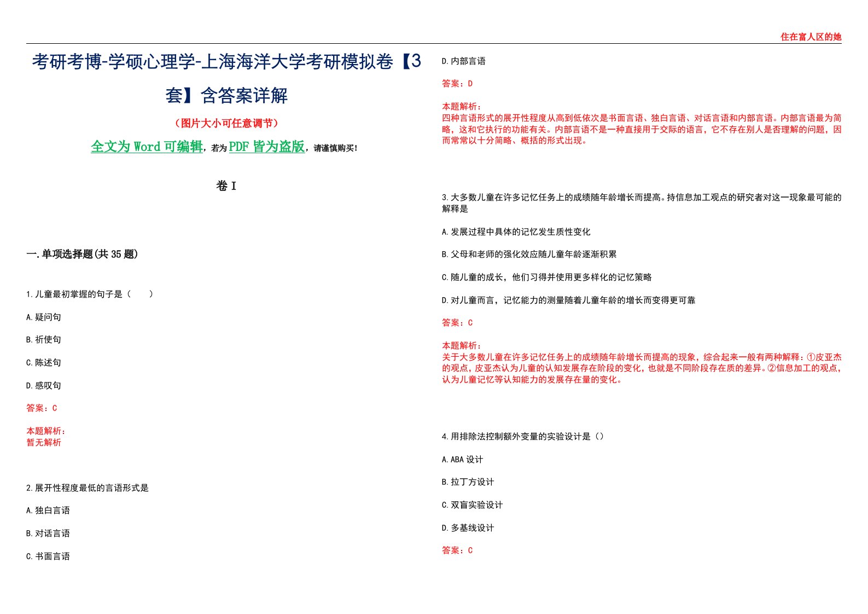
Task: Select option 'C.双盲实验设计'
Action: [x=473, y=505]
